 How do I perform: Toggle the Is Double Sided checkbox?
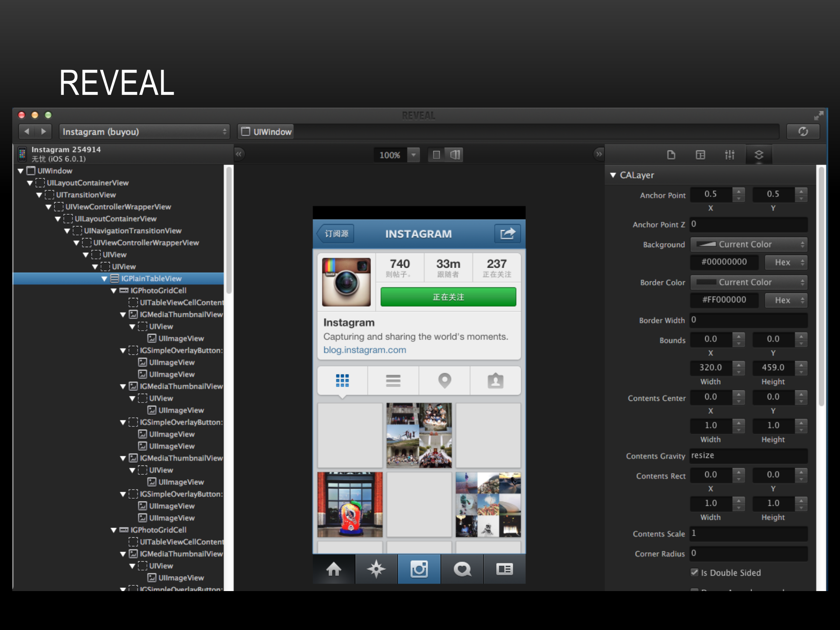pos(694,572)
